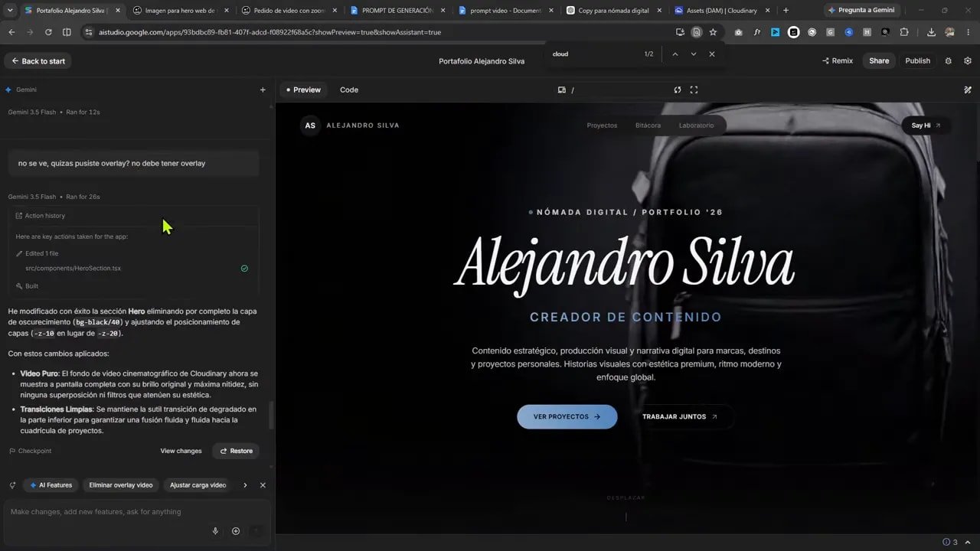Click Ver Proyectos button
Screen dimensions: 980x551
(567, 417)
